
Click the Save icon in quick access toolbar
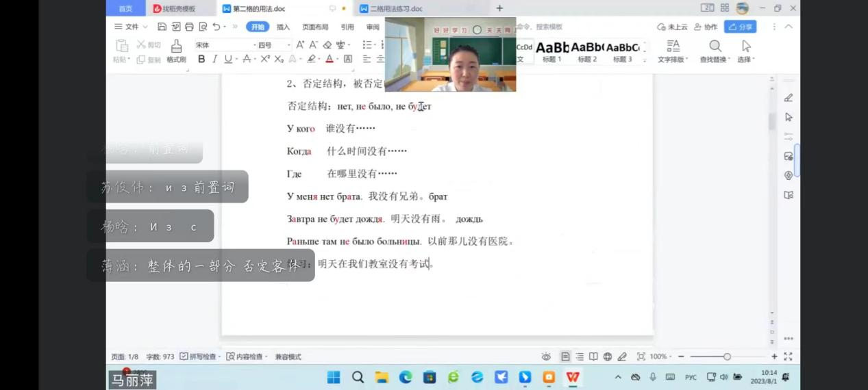click(x=162, y=27)
